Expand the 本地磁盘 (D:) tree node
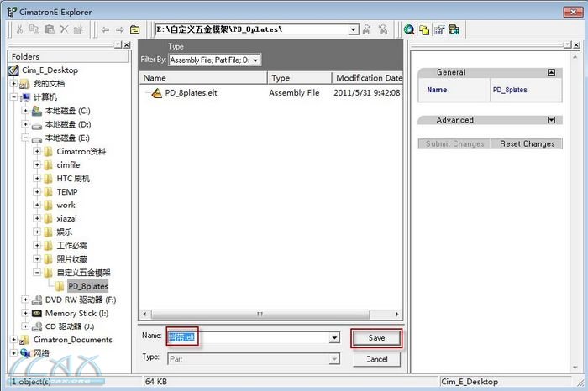588x391 pixels. pos(25,124)
